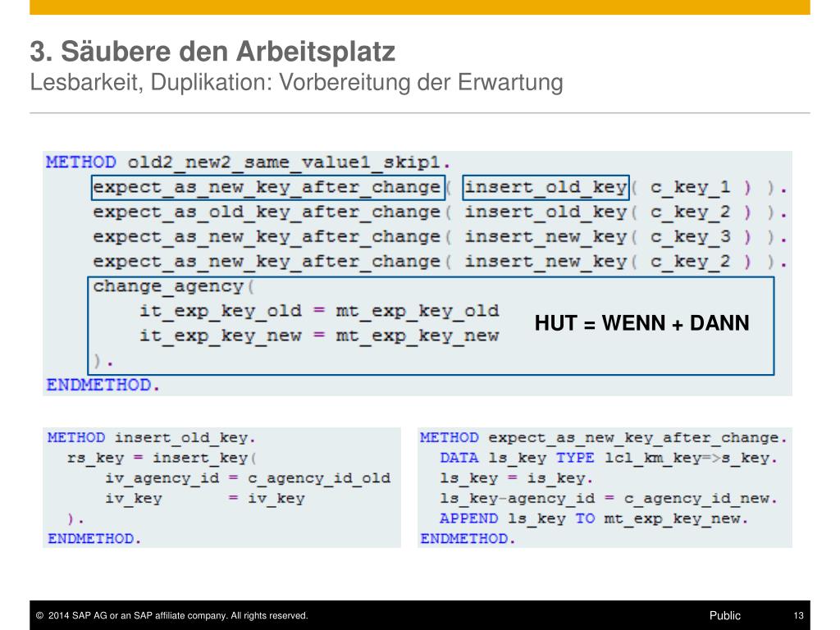The image size is (840, 630).
Task: Click the line "ls_key = is_key."
Action: click(x=517, y=478)
